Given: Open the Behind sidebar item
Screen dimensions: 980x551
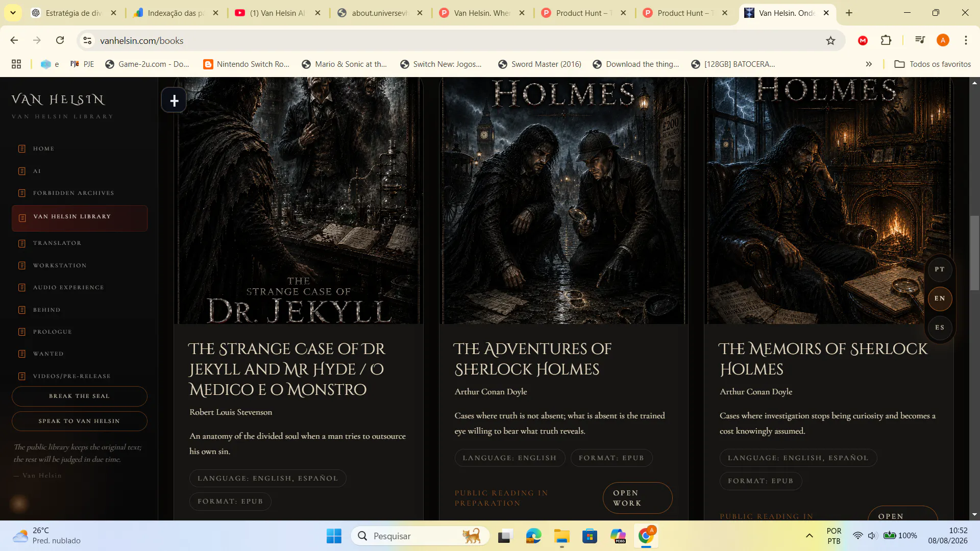Looking at the screenshot, I should click(x=46, y=310).
